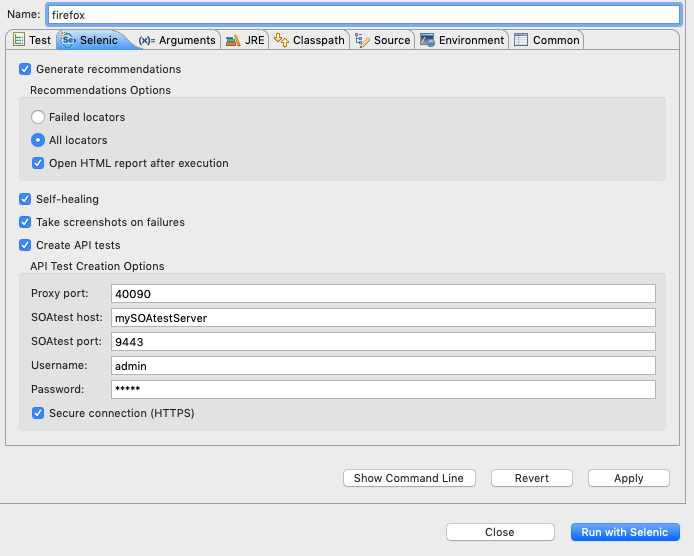
Task: Click the Recommendations Options heading
Action: (x=100, y=90)
